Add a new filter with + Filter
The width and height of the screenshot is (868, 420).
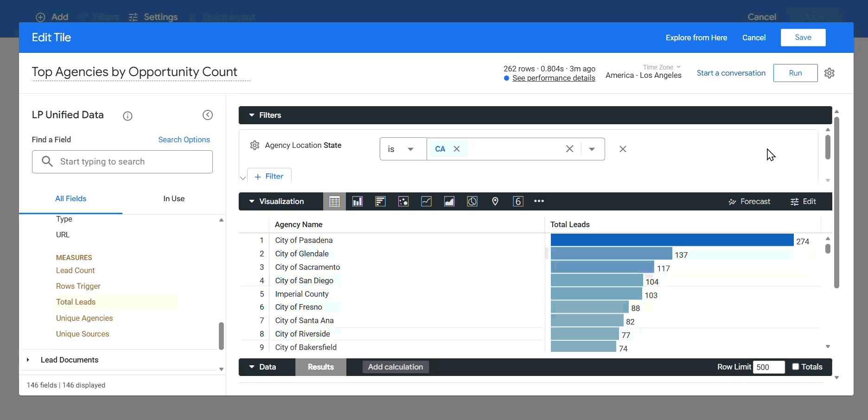click(269, 177)
